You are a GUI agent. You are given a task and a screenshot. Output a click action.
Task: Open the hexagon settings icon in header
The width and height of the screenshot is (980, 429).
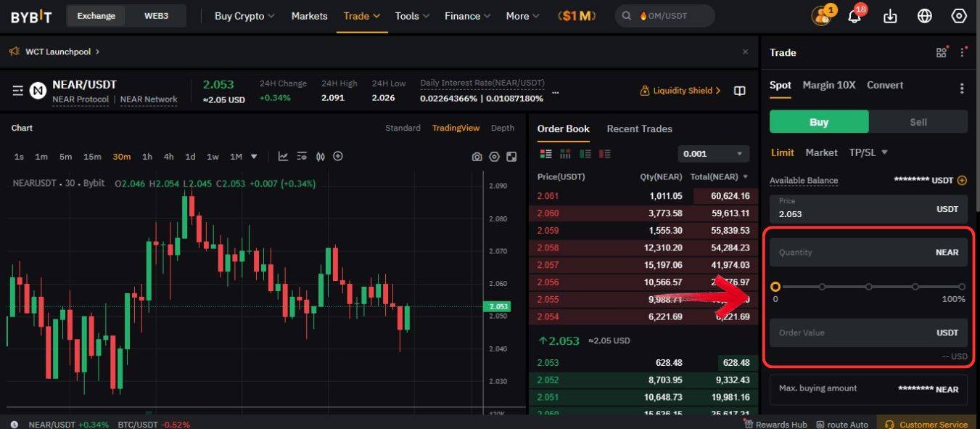click(x=959, y=16)
